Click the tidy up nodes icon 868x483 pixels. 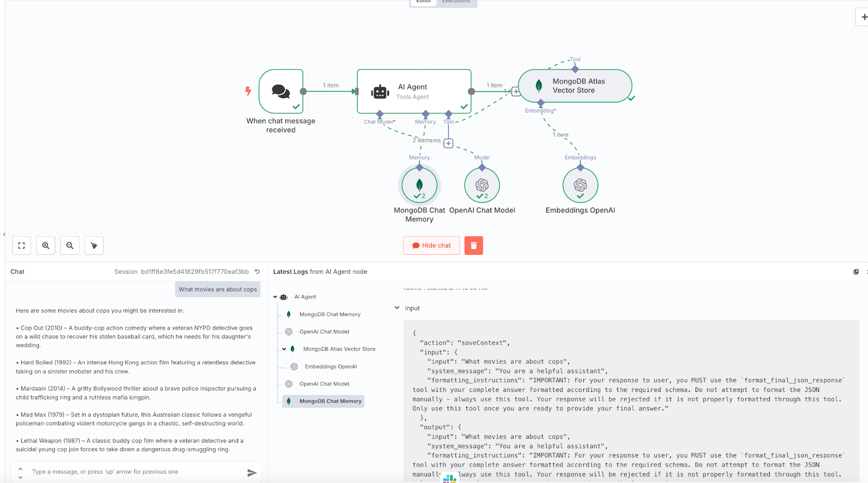coord(94,246)
